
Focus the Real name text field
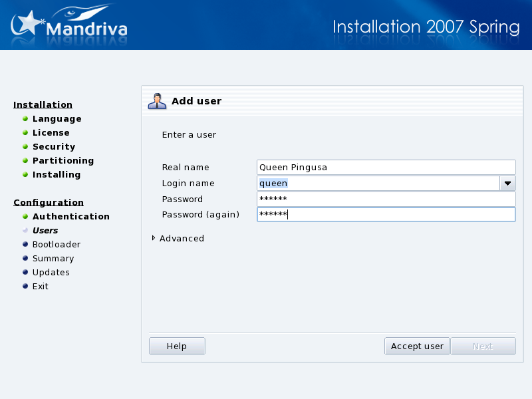click(x=386, y=168)
